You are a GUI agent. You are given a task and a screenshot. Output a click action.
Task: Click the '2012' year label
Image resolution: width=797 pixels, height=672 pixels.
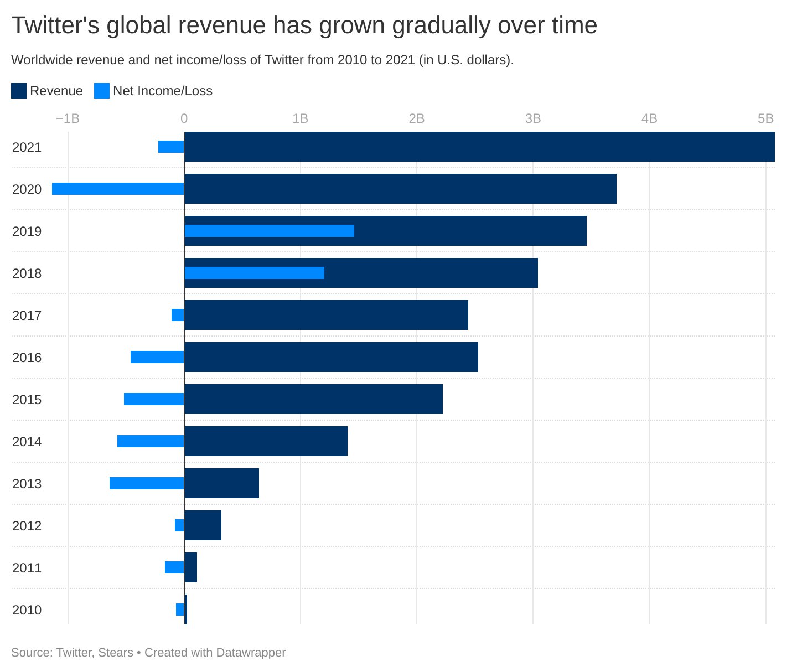27,526
